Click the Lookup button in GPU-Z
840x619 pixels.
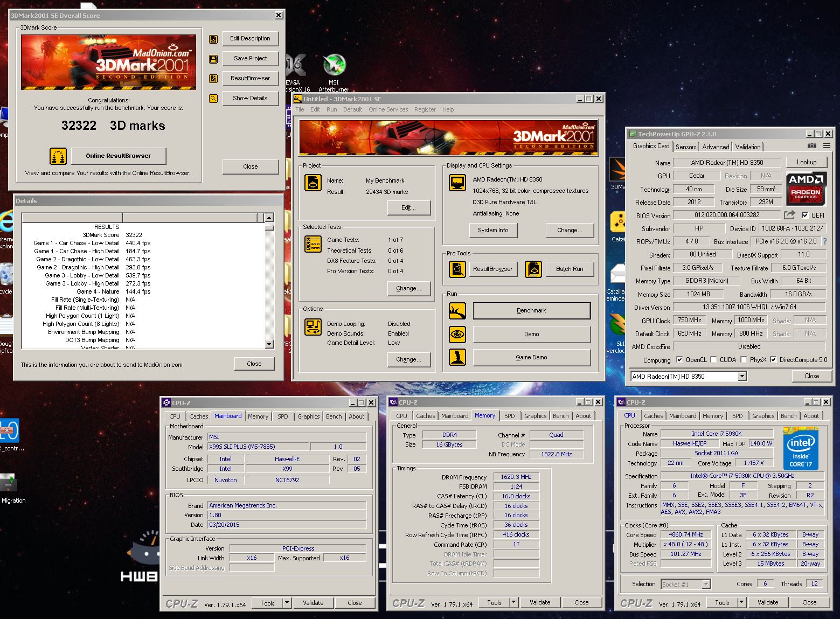pos(806,162)
